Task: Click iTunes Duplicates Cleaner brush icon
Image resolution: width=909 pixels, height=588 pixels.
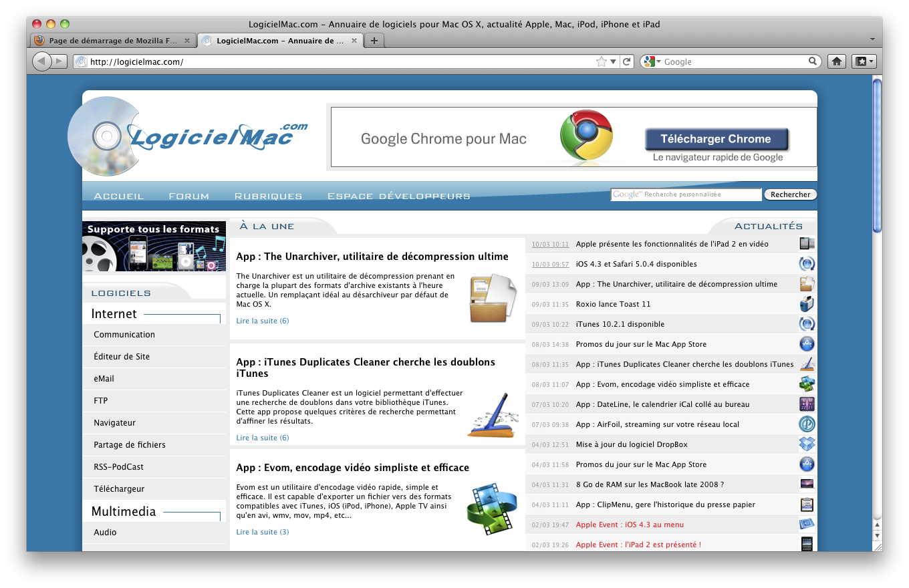Action: [493, 415]
